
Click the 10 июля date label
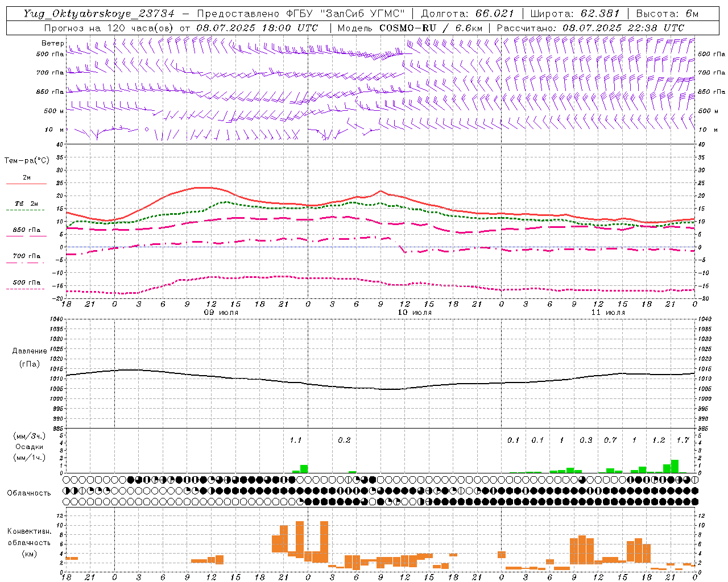pos(415,313)
